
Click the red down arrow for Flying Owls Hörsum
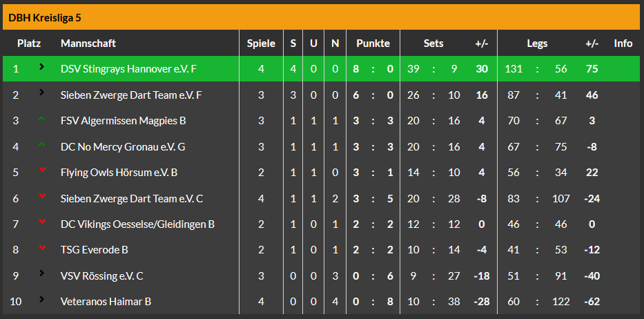41,171
